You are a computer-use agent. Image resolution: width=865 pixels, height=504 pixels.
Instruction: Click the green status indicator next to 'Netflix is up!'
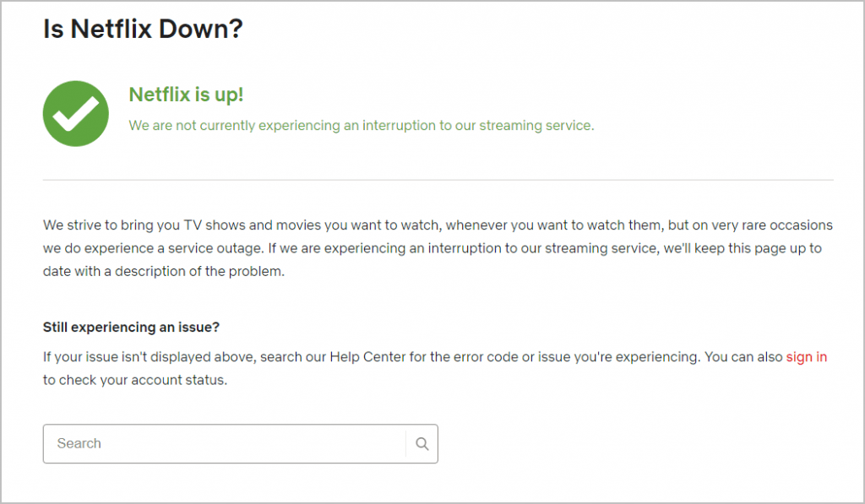pyautogui.click(x=75, y=112)
